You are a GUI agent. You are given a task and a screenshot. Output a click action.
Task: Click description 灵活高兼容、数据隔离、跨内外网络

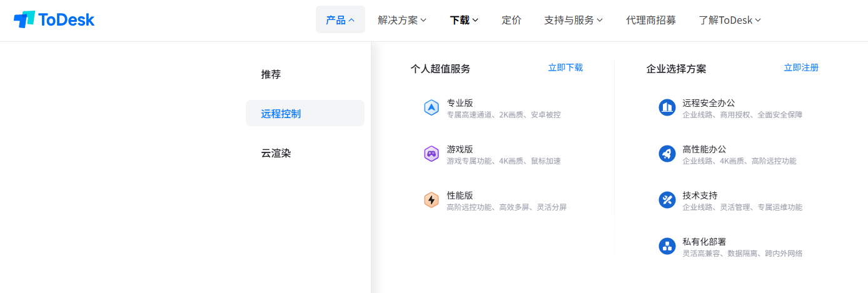tap(742, 254)
